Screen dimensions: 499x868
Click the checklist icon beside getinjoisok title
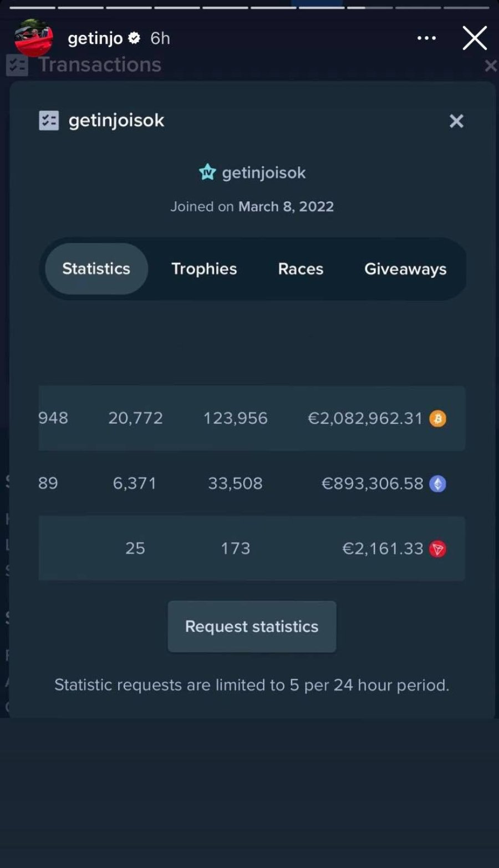49,120
